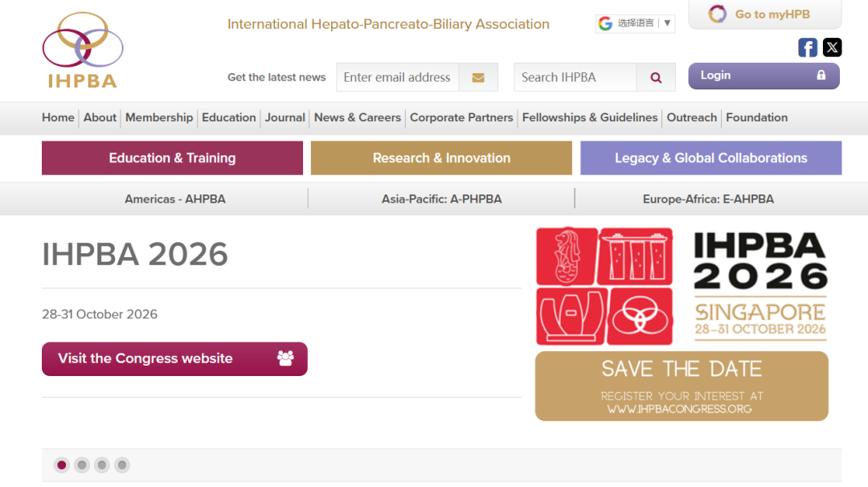Screen dimensions: 868x487
Task: Click the padlock icon on Login
Action: coord(821,76)
